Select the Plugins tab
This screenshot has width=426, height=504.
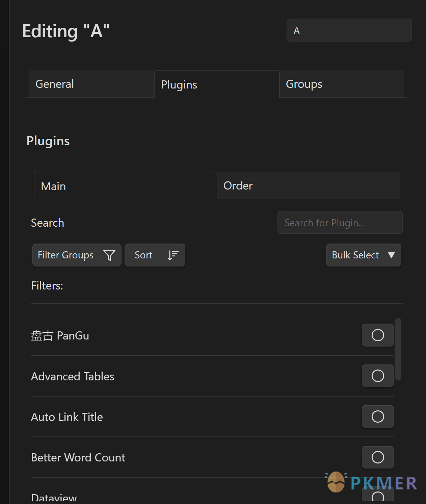point(216,84)
